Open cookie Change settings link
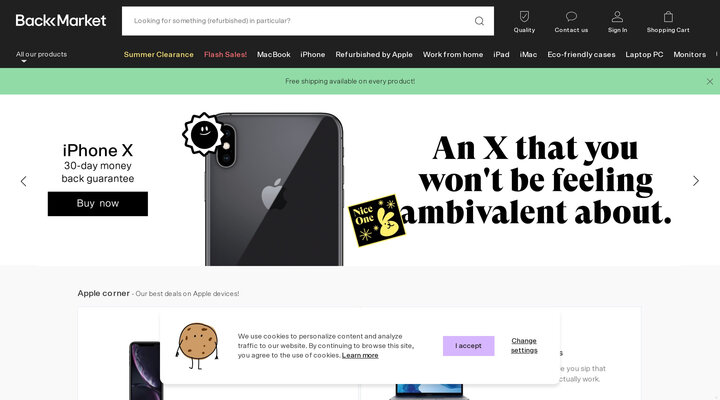The height and width of the screenshot is (400, 720). pos(524,345)
